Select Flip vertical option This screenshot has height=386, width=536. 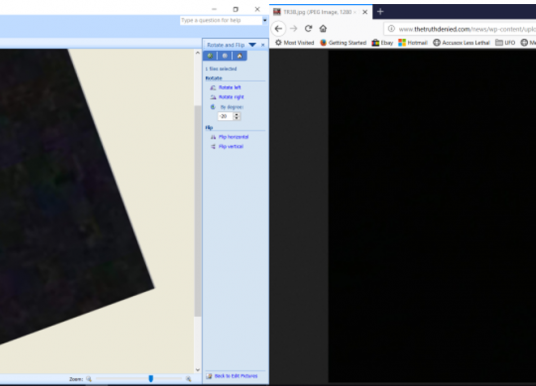(x=231, y=146)
